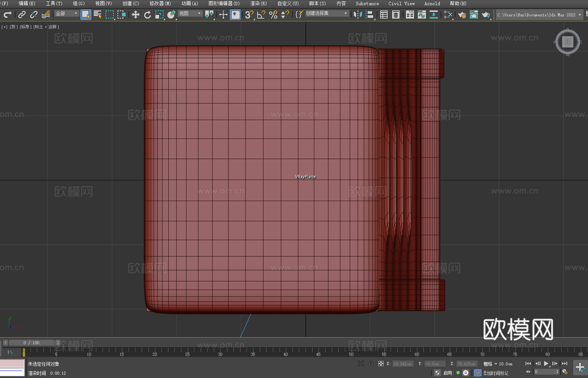
Task: Click time slider previous frame arrow
Action: click(6, 343)
